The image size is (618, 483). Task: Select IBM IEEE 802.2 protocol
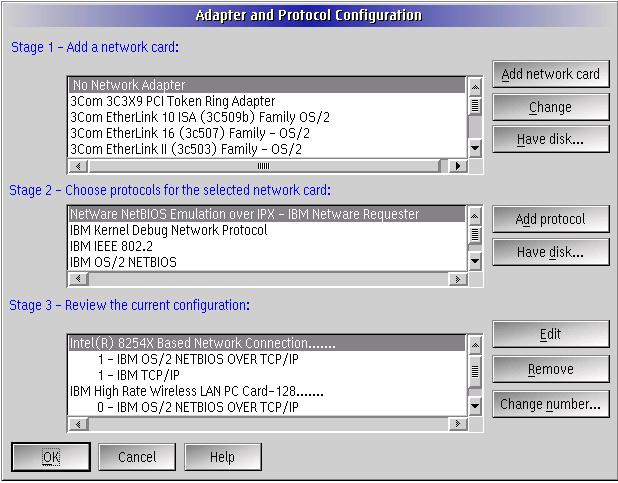267,246
